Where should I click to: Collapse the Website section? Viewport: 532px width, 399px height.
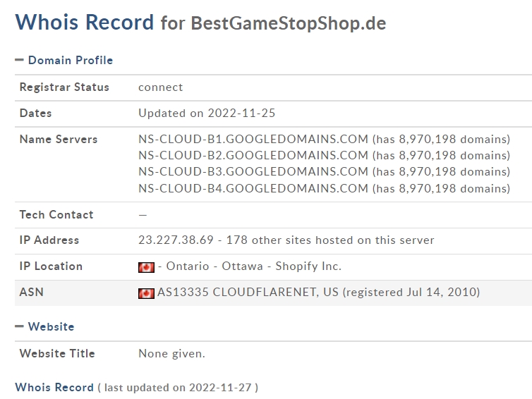19,326
